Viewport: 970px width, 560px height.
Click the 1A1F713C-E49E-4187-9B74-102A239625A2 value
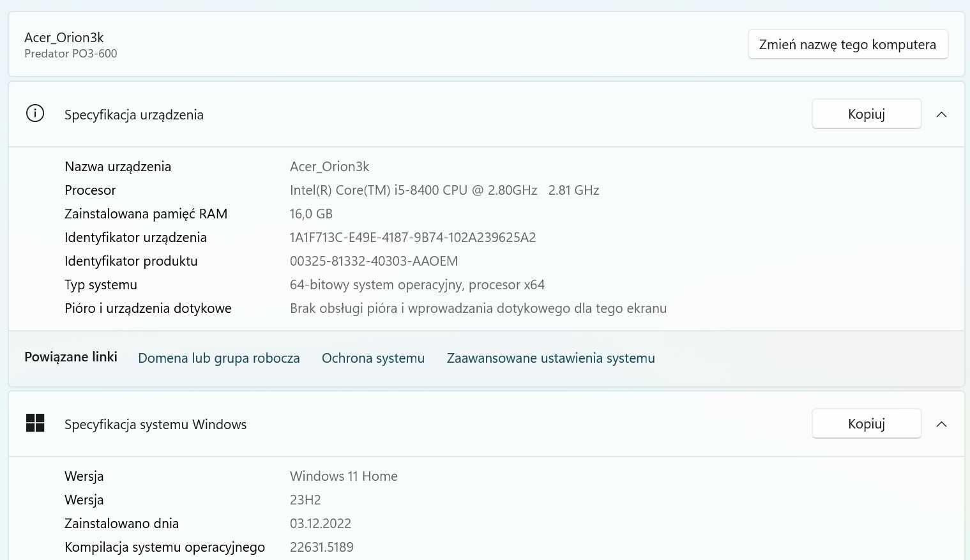[413, 238]
